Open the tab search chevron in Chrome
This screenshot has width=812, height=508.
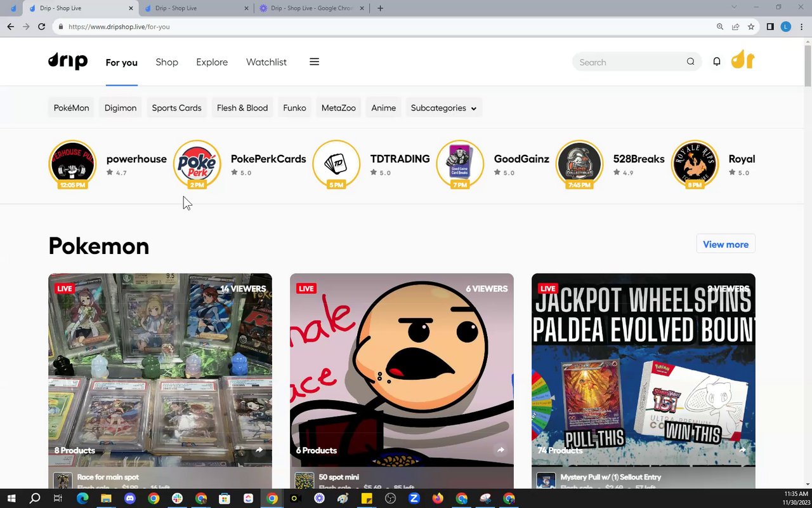tap(734, 8)
